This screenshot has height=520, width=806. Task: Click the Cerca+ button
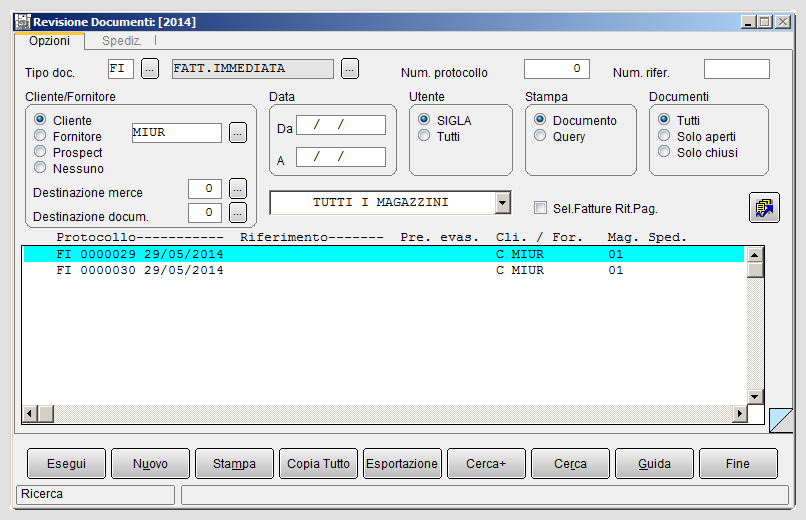coord(486,463)
